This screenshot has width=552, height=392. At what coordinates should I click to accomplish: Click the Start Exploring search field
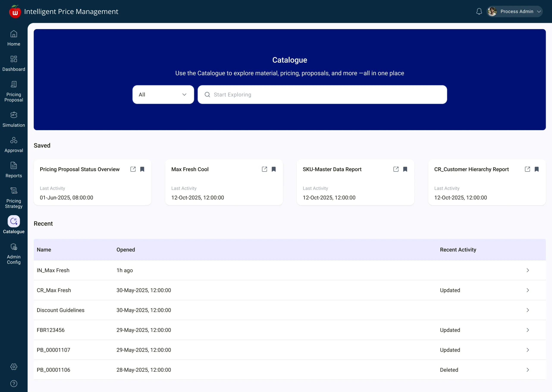coord(322,95)
